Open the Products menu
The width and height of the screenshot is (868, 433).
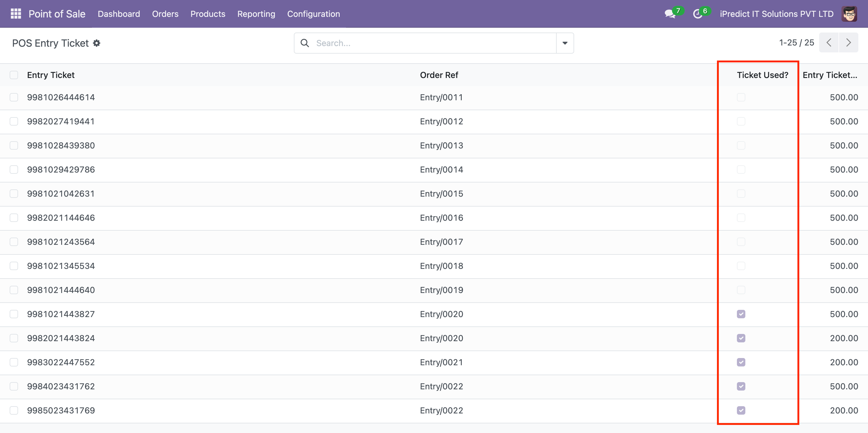[208, 14]
